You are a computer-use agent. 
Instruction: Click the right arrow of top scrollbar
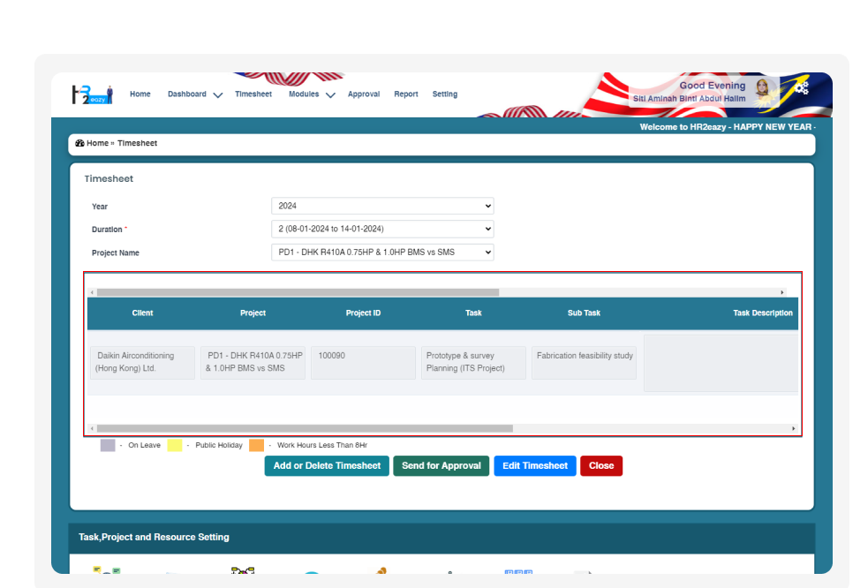point(781,292)
